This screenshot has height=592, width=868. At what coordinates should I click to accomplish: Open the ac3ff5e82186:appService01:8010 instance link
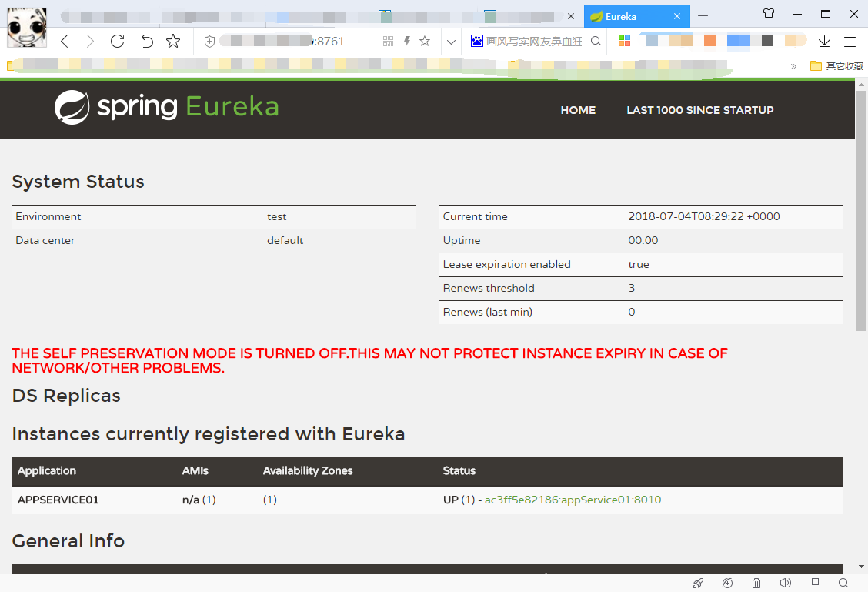573,500
